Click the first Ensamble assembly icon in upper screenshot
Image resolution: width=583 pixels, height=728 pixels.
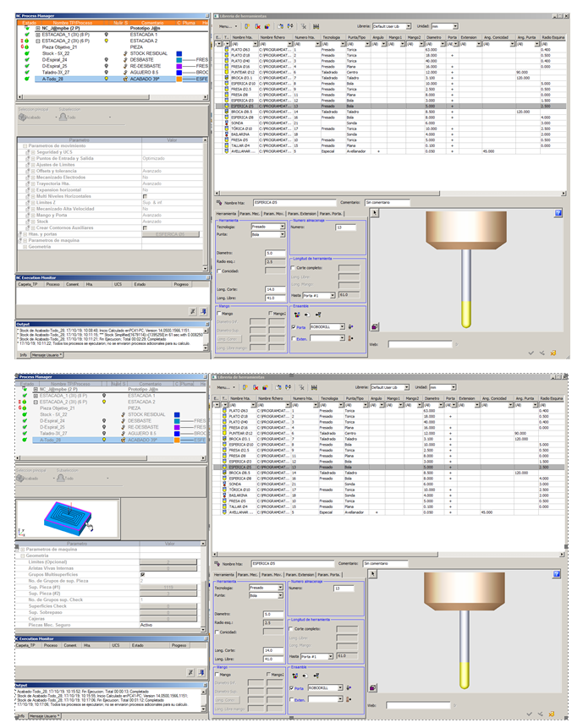coord(297,315)
